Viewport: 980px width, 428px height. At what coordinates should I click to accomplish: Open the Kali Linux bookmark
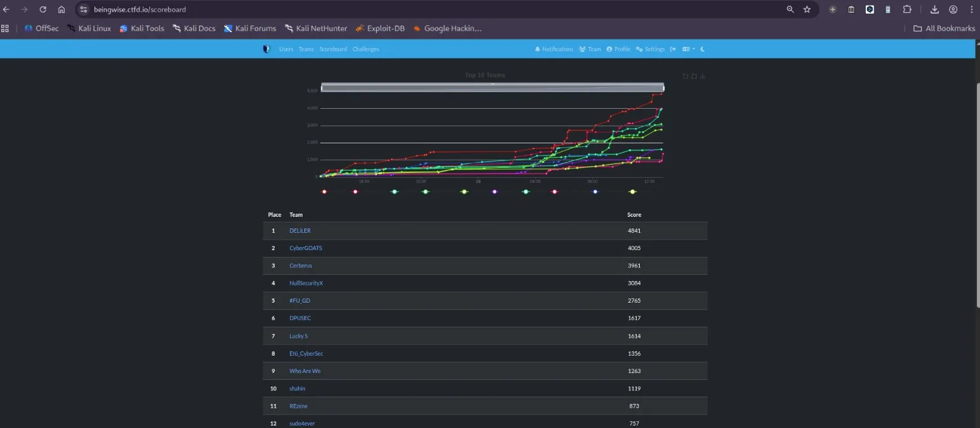pyautogui.click(x=89, y=28)
